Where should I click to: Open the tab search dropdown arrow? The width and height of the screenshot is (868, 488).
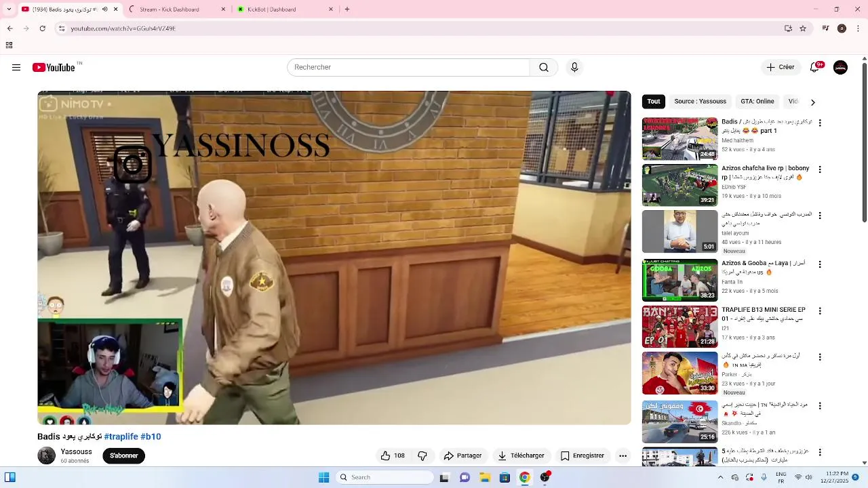[9, 9]
